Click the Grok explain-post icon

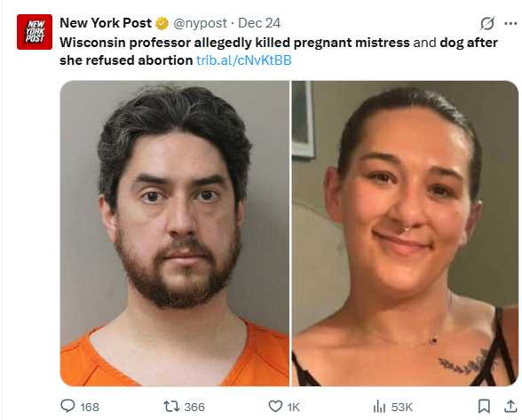coord(487,24)
